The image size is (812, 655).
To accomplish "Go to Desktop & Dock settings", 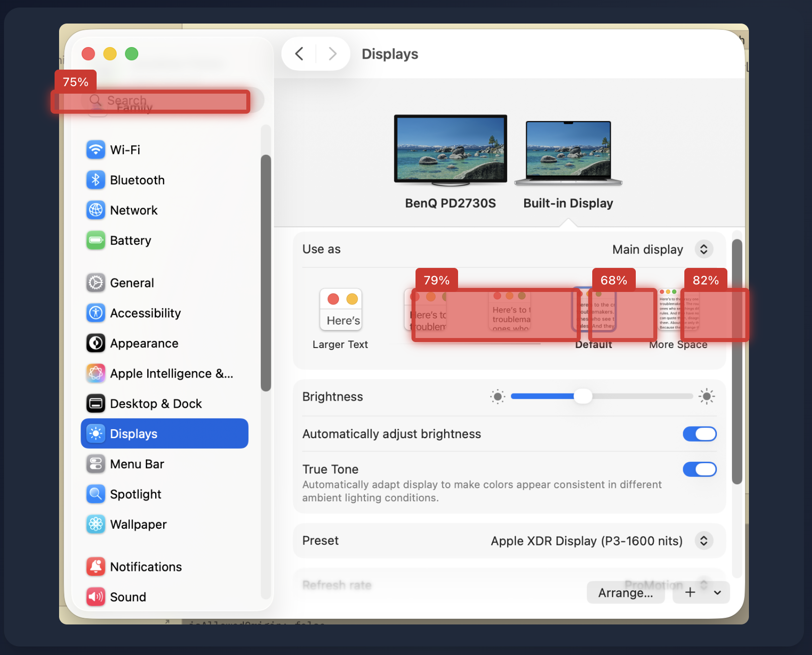I will [156, 404].
